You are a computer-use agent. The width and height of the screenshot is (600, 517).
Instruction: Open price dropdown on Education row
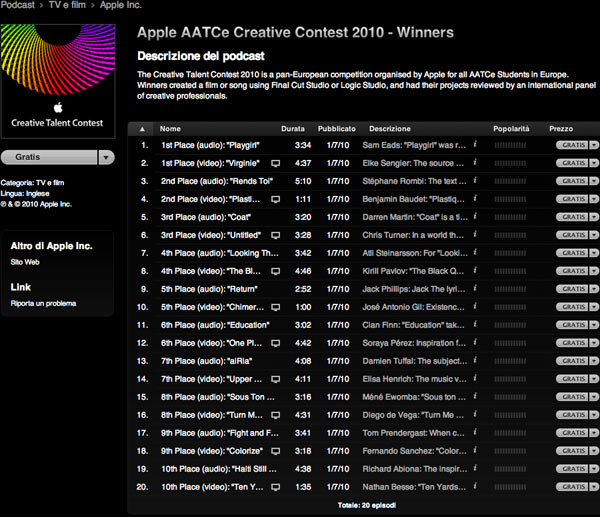tap(593, 325)
